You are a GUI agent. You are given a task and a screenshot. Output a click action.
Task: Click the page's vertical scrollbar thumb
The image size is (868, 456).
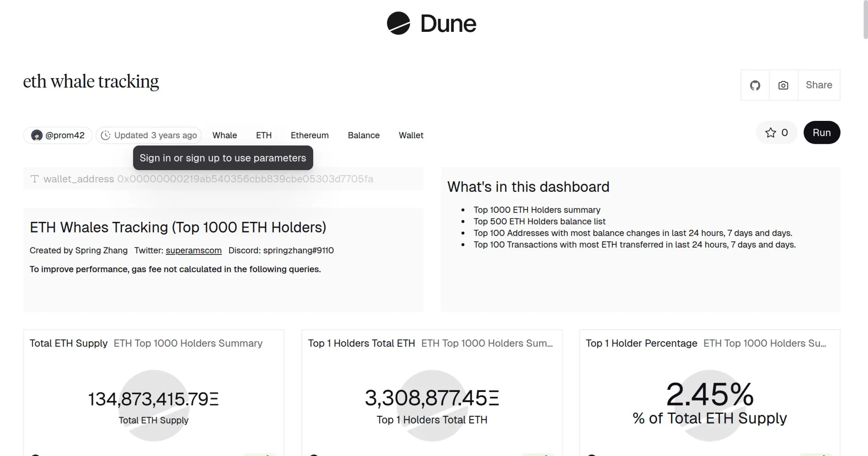click(x=865, y=20)
